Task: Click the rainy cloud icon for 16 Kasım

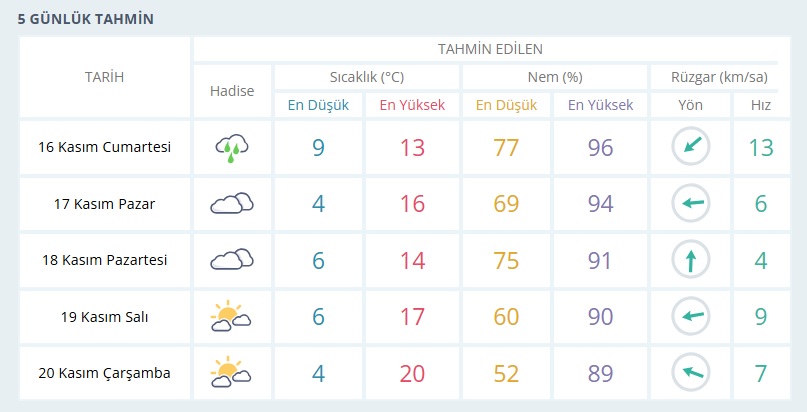Action: tap(231, 148)
